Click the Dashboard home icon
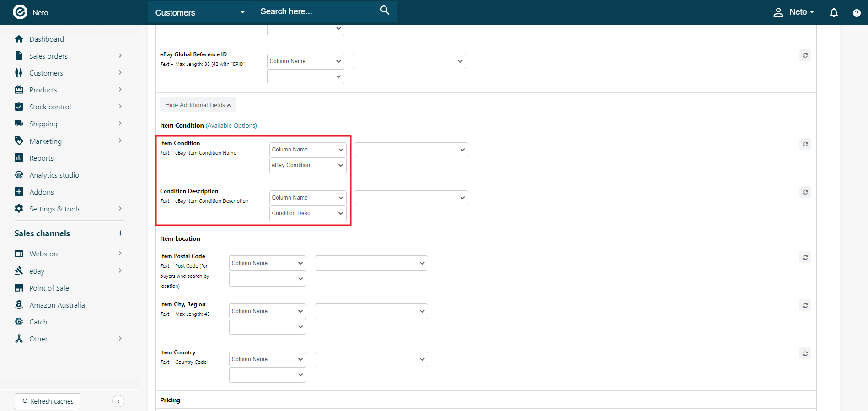Screen dimensions: 868x411 [19, 39]
